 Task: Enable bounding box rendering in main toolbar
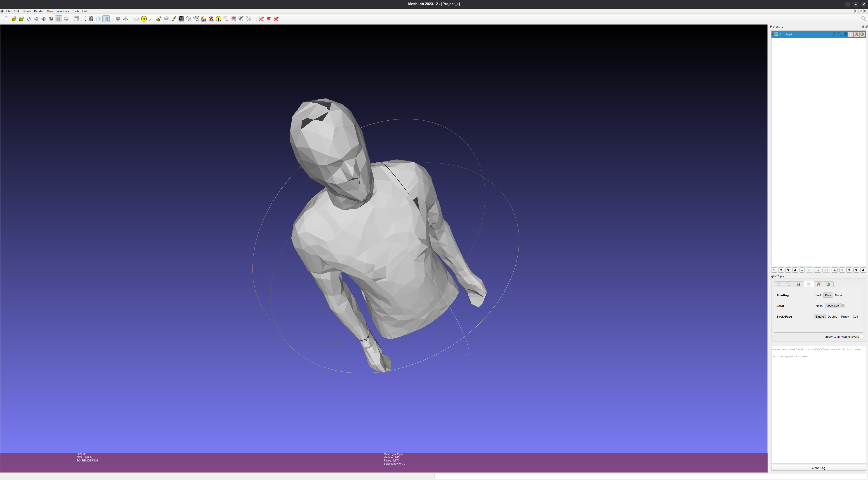pyautogui.click(x=76, y=19)
